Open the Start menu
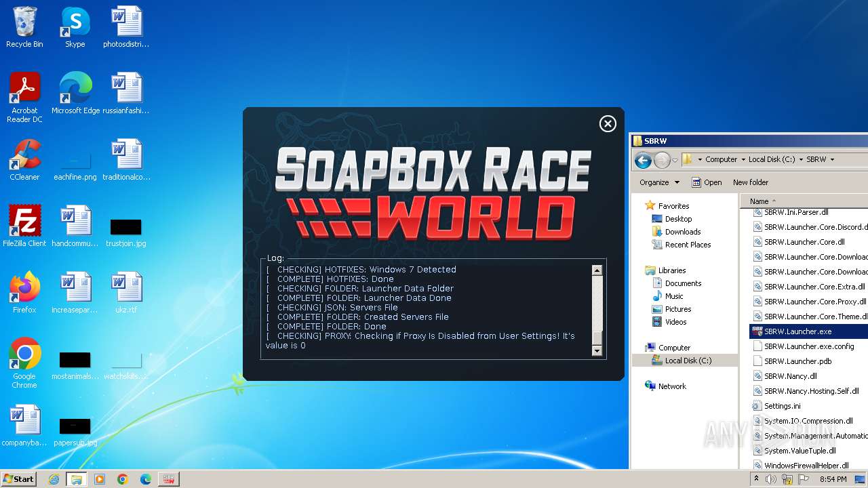Viewport: 868px width, 488px height. pyautogui.click(x=19, y=479)
